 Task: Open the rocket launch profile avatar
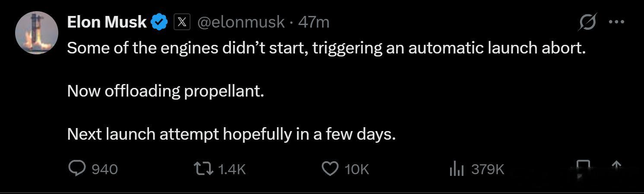point(37,33)
